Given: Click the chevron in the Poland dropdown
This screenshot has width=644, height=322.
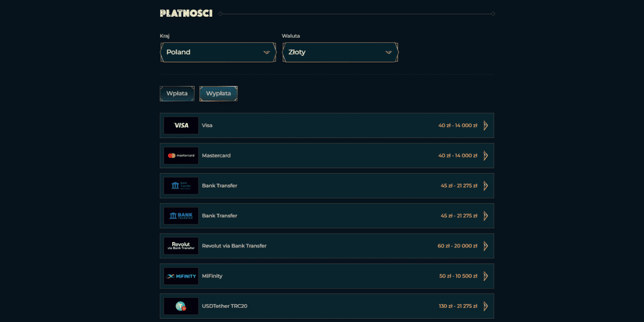Looking at the screenshot, I should [267, 53].
